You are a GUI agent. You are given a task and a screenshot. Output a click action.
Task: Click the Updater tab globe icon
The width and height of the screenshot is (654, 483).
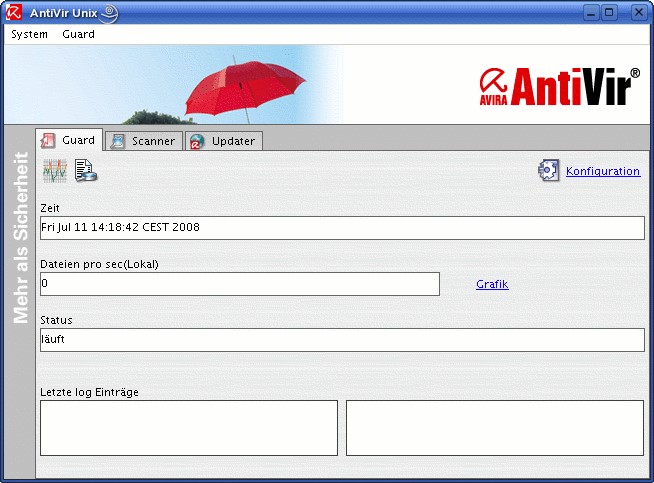pyautogui.click(x=197, y=141)
